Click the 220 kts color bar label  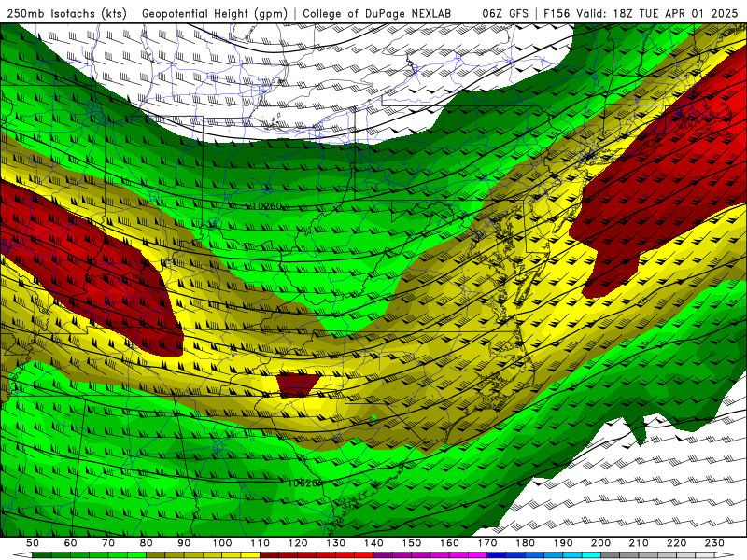point(676,543)
